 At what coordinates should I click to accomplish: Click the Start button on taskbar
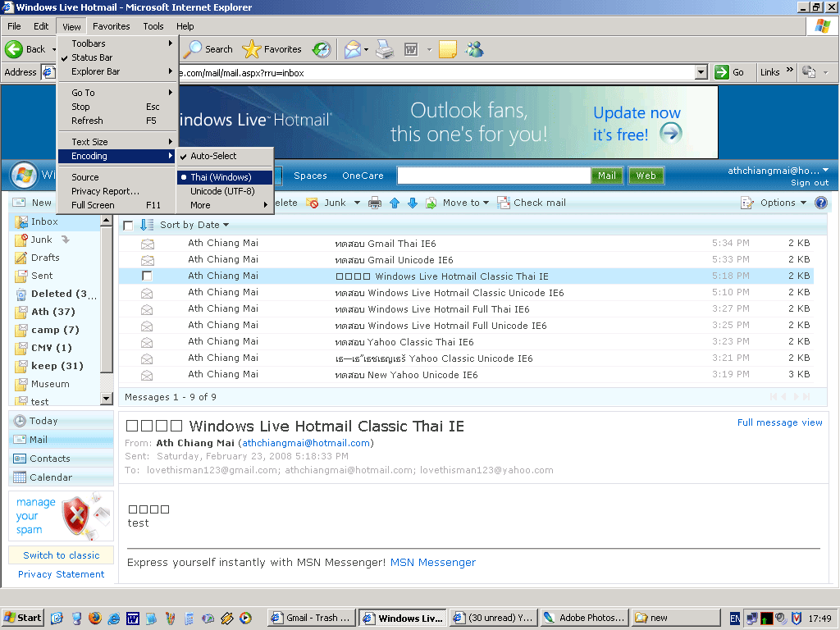[22, 618]
